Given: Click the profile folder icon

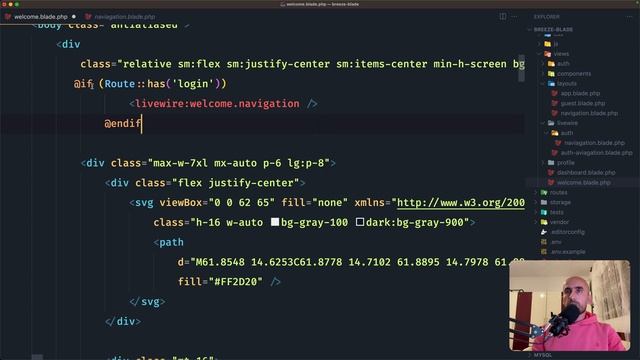Looking at the screenshot, I should (x=551, y=162).
